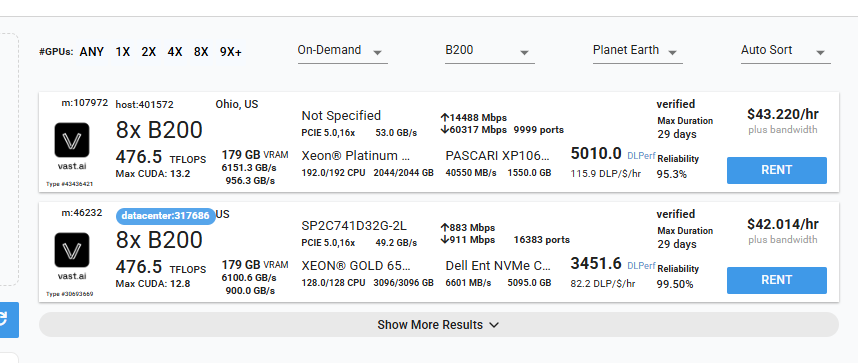The width and height of the screenshot is (858, 363).
Task: Click the 16383 ports text
Action: click(541, 240)
